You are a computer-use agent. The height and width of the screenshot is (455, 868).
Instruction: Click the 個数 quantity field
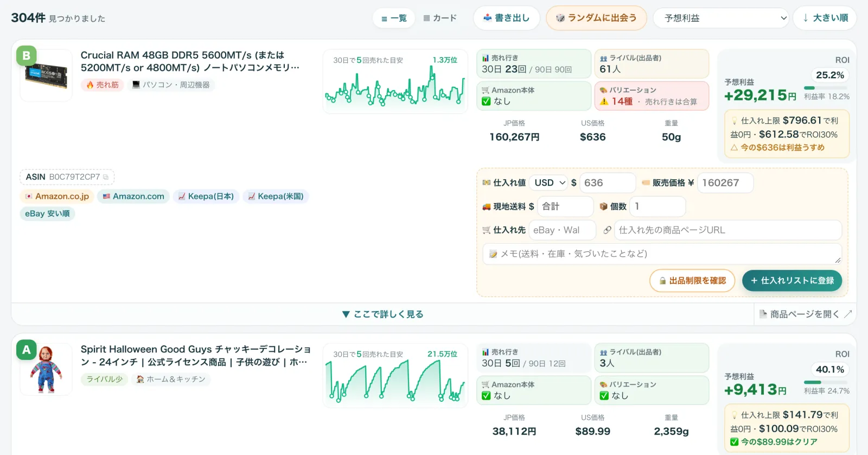[x=658, y=206]
